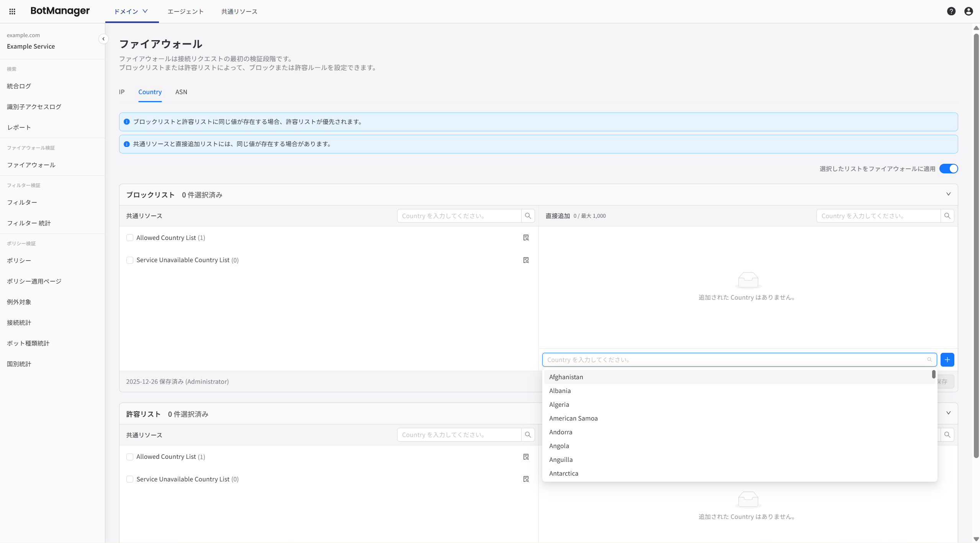Open the apps grid menu icon
The width and height of the screenshot is (980, 543).
(x=12, y=11)
